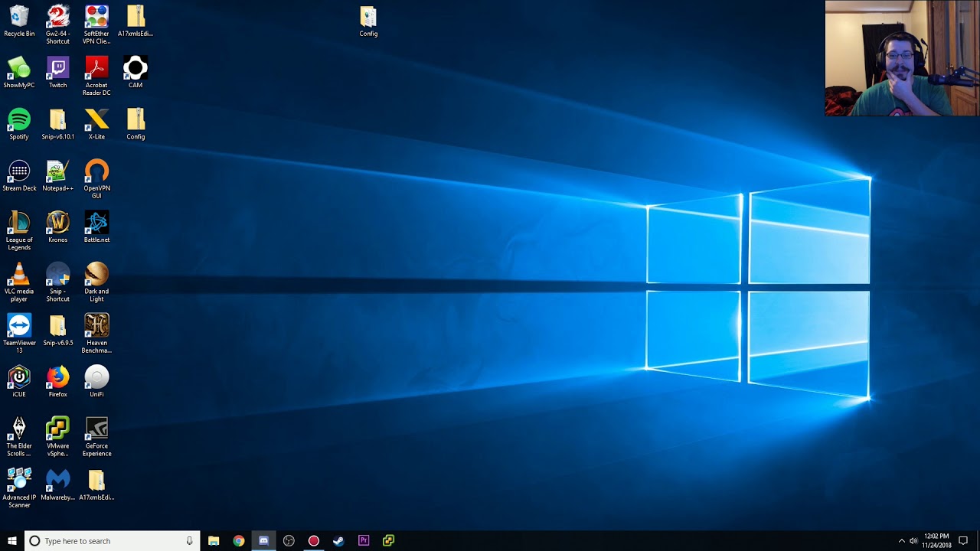This screenshot has height=551, width=980.
Task: Open Steam from the taskbar
Action: tap(338, 541)
